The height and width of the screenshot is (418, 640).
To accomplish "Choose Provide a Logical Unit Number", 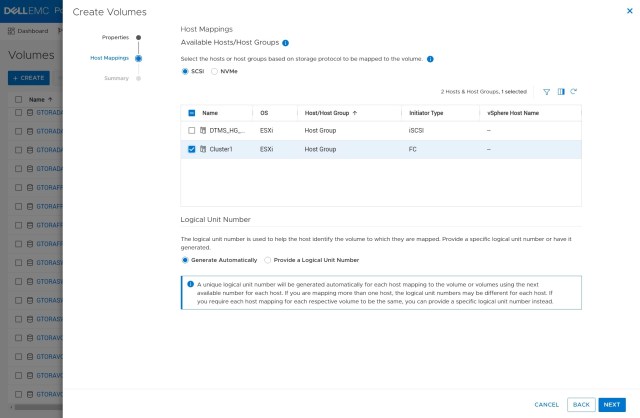I will pos(267,259).
